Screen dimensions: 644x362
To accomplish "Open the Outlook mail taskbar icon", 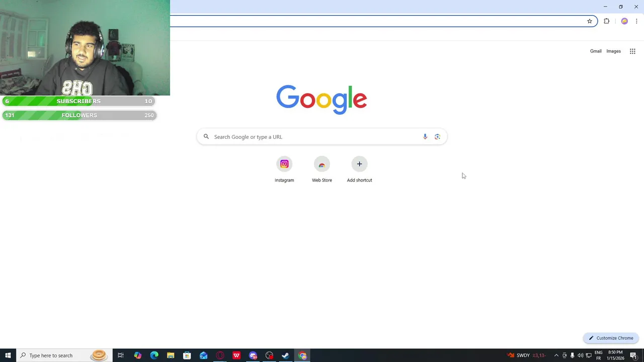I will [203, 355].
